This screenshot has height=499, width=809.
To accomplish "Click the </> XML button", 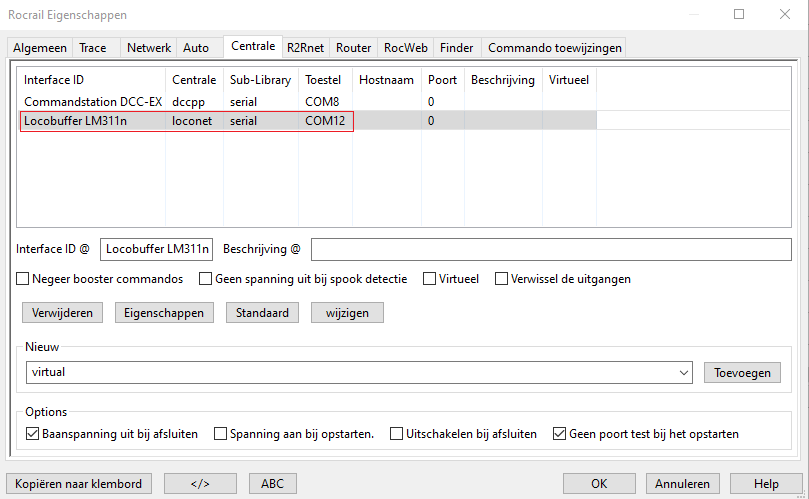I will pos(200,484).
